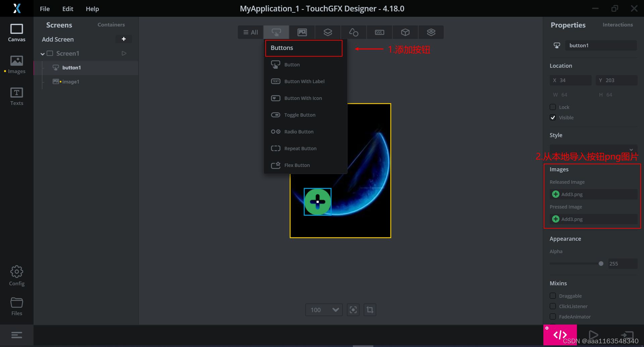Open the Config settings gear

[x=16, y=276]
